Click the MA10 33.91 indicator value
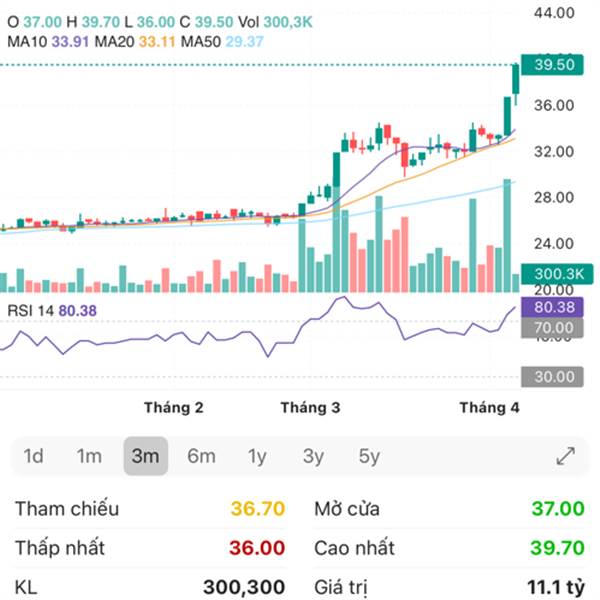600x600 pixels. tap(70, 42)
